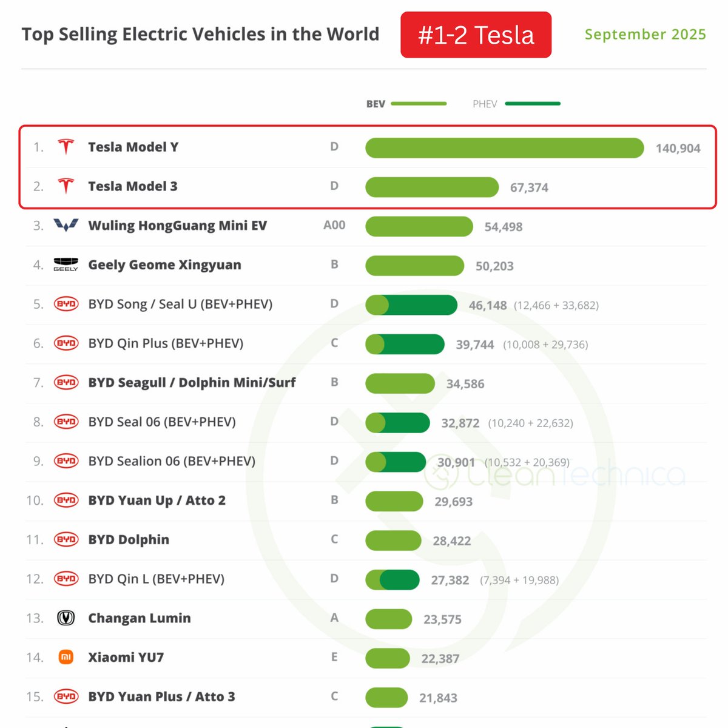Click the BYD logo beside Yuan Plus / Atto 3
This screenshot has width=728, height=728.
click(66, 696)
